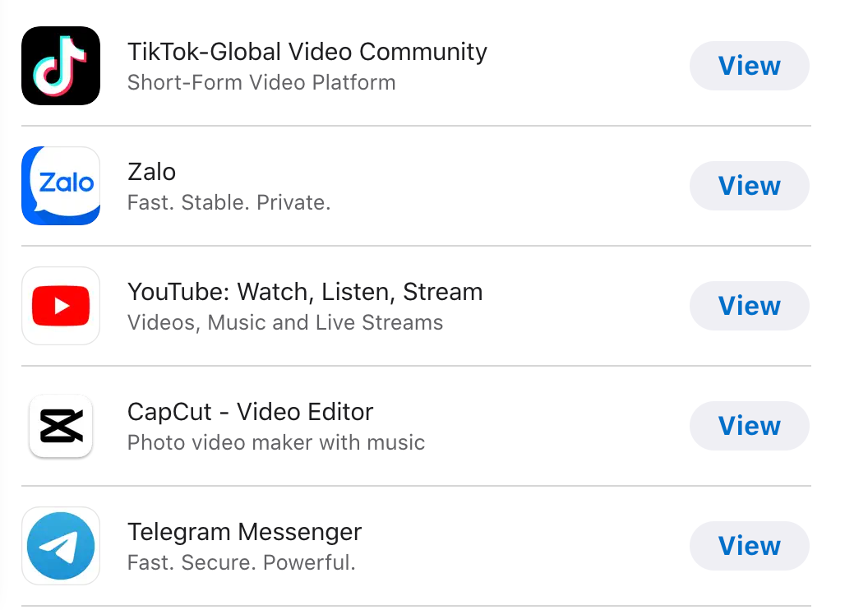This screenshot has height=610, width=868.
Task: Open the TikTok app icon
Action: (61, 65)
